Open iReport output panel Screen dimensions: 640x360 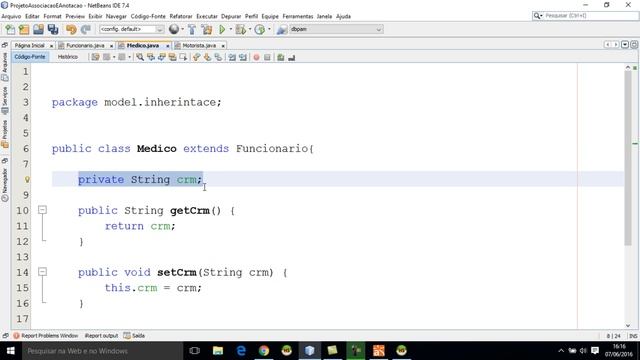pyautogui.click(x=101, y=336)
